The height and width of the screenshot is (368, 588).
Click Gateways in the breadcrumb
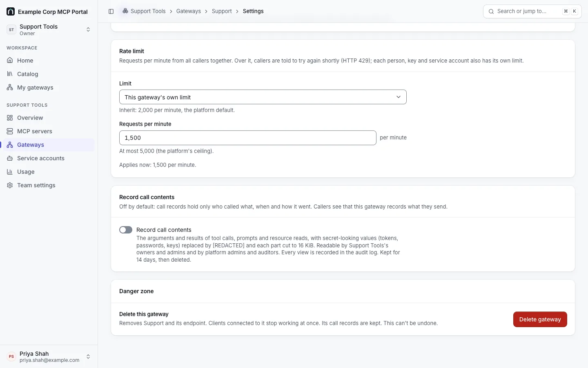[189, 11]
